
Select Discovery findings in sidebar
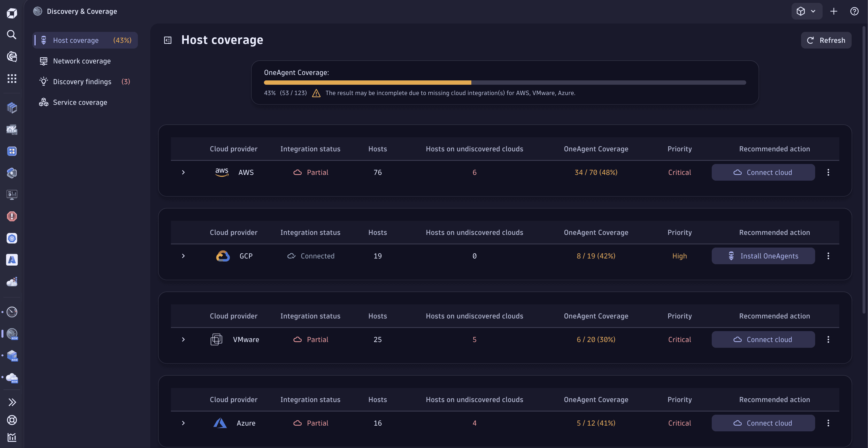(x=85, y=82)
